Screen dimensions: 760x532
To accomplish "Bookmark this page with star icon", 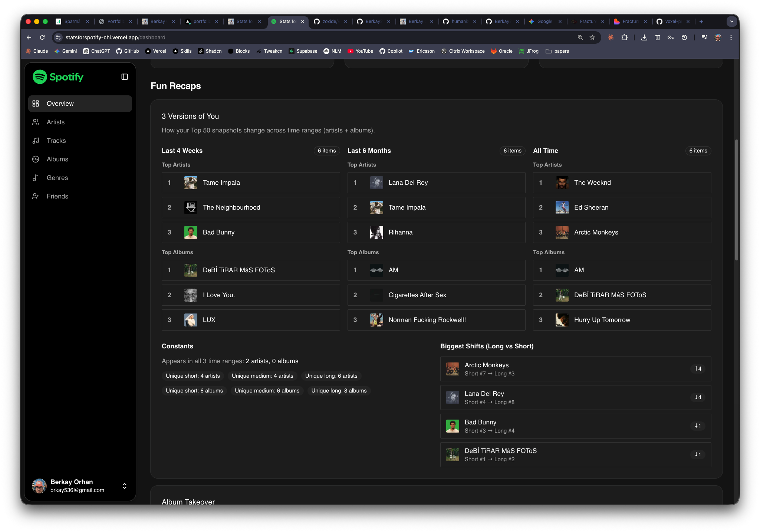I will click(x=592, y=37).
